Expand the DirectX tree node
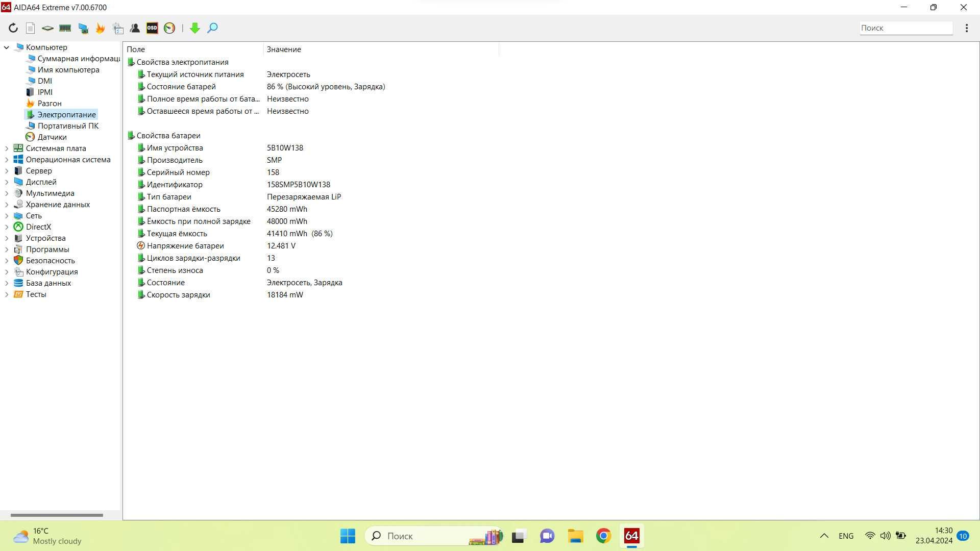 click(7, 227)
